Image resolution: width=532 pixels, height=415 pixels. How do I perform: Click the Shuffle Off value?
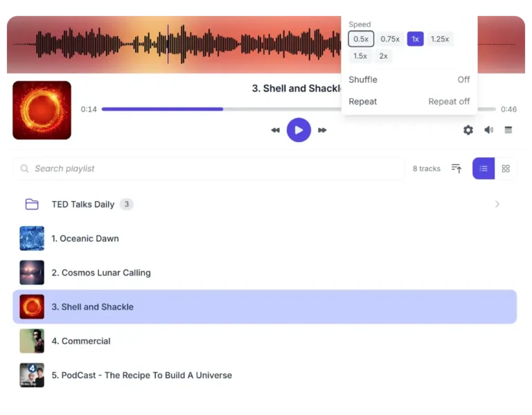463,80
